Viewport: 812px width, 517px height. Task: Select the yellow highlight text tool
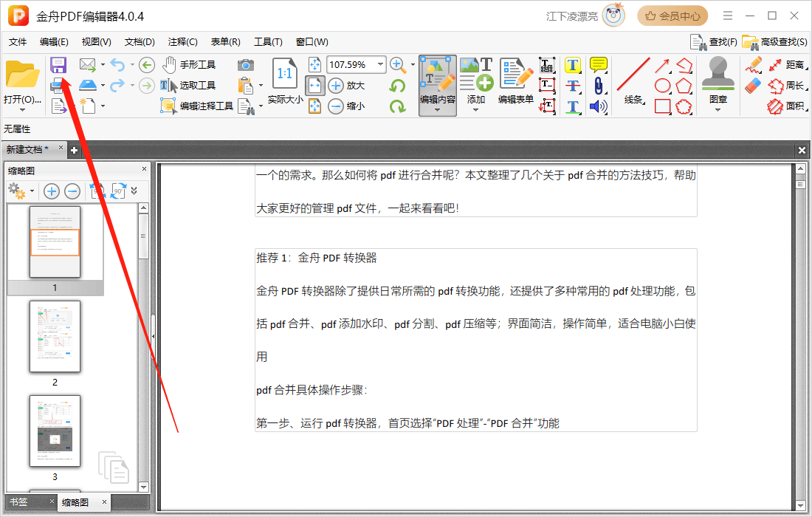573,65
